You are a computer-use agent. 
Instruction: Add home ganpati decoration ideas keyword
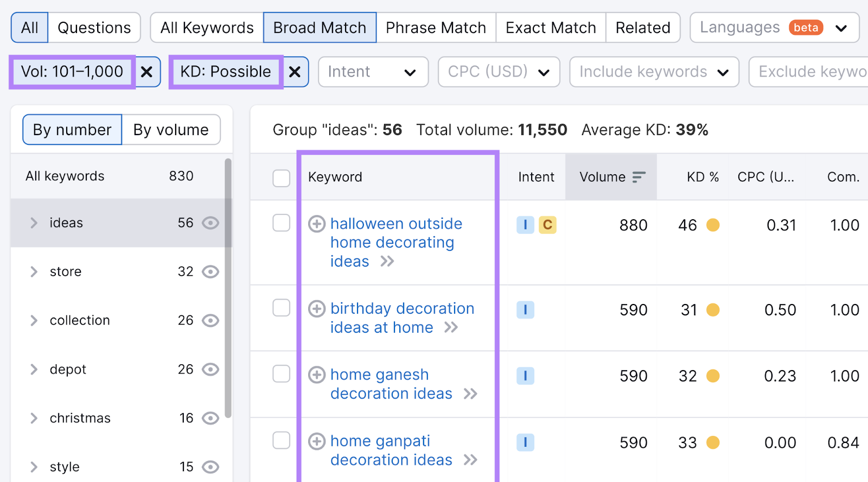tap(317, 441)
